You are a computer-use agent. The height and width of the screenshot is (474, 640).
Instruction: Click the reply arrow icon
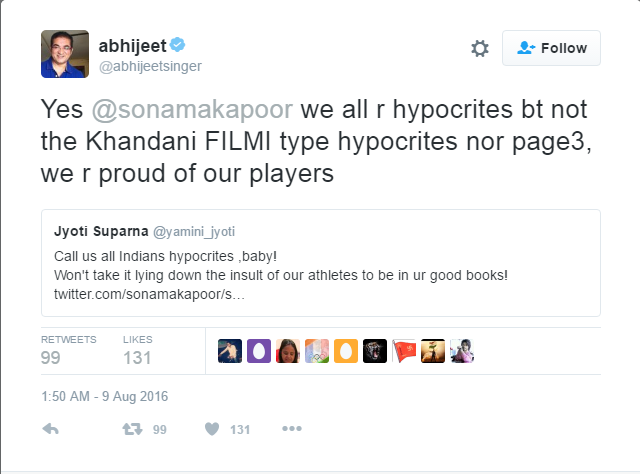tap(51, 429)
